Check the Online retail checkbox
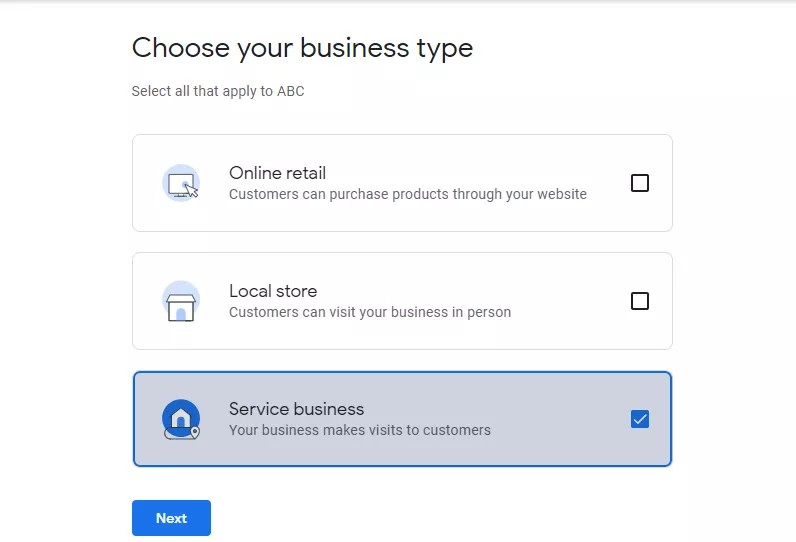The height and width of the screenshot is (542, 796). click(x=640, y=183)
